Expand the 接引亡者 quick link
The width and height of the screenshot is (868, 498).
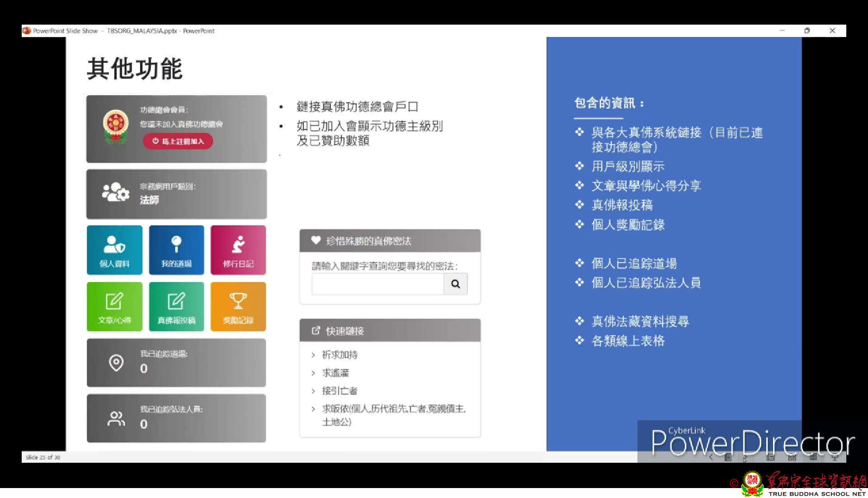(340, 390)
